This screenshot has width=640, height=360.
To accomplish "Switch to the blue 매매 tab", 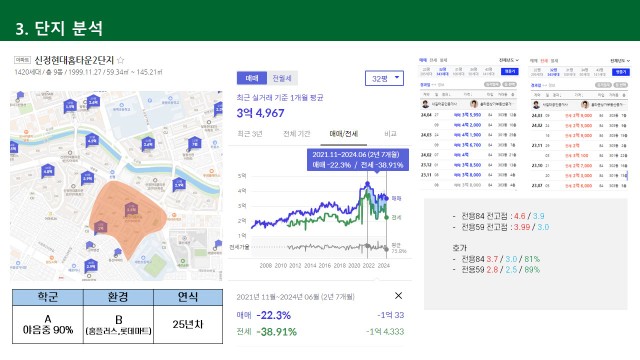I will point(252,78).
